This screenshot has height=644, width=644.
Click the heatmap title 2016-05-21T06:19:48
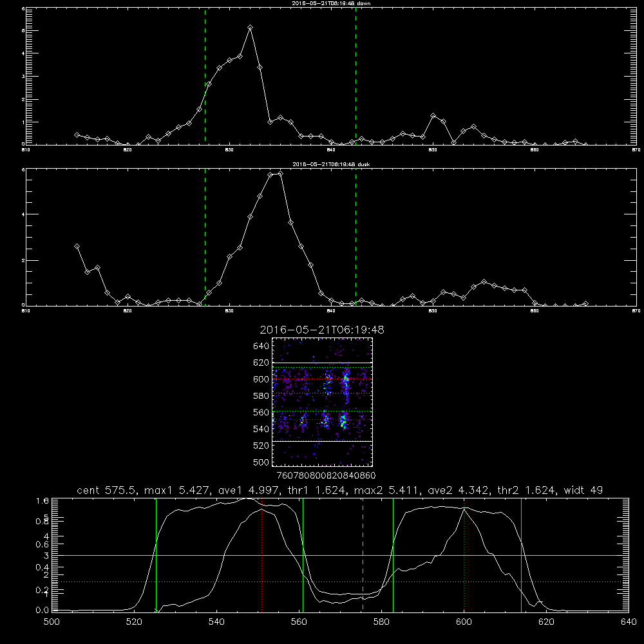[x=322, y=330]
